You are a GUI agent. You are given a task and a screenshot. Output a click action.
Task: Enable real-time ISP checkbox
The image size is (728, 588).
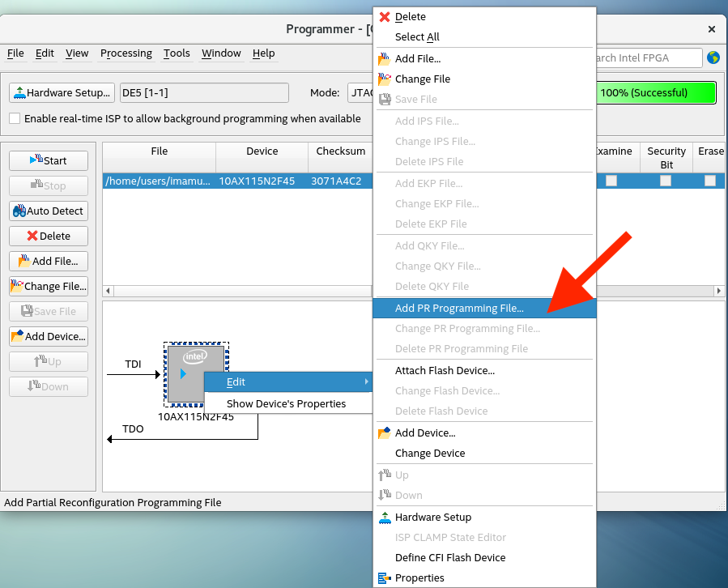[15, 118]
